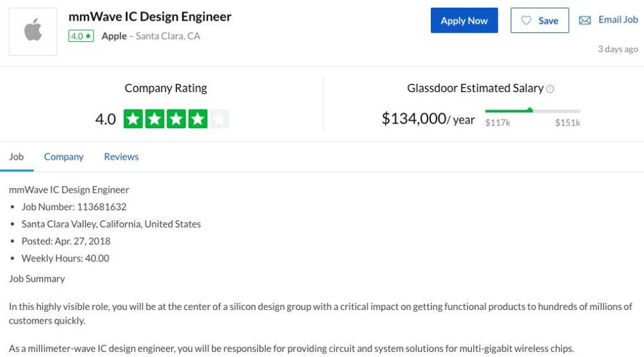Image resolution: width=644 pixels, height=357 pixels.
Task: Click the second green rating star
Action: (155, 119)
